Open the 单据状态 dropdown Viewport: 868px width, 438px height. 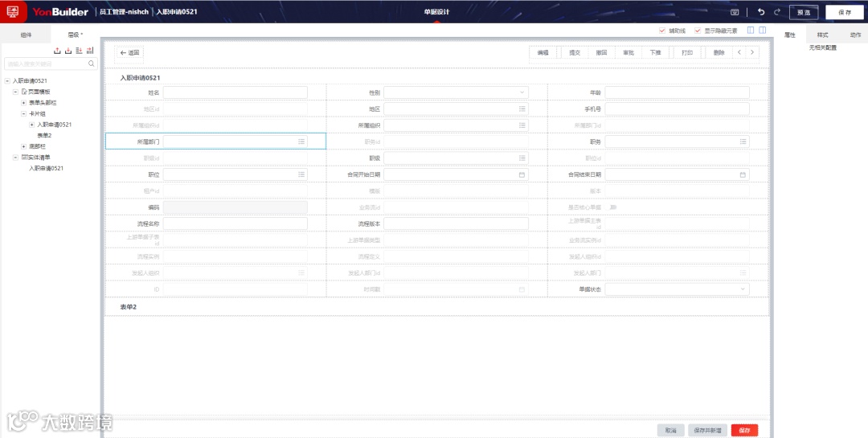tap(677, 289)
